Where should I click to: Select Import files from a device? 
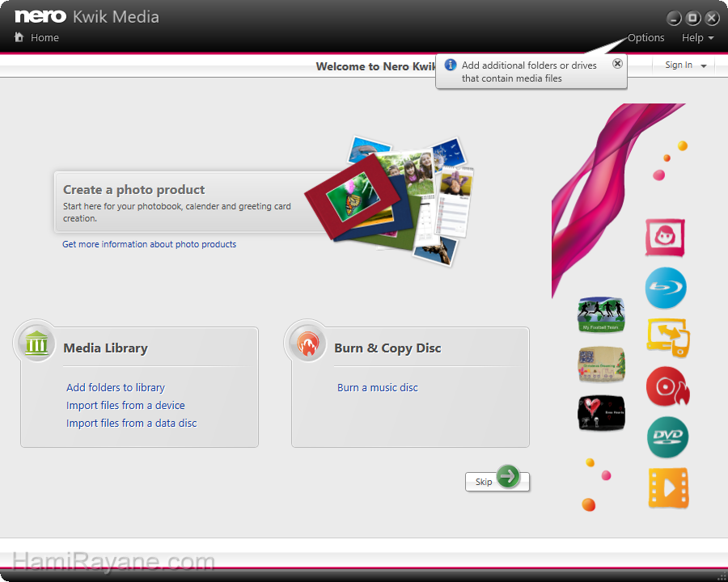tap(125, 405)
